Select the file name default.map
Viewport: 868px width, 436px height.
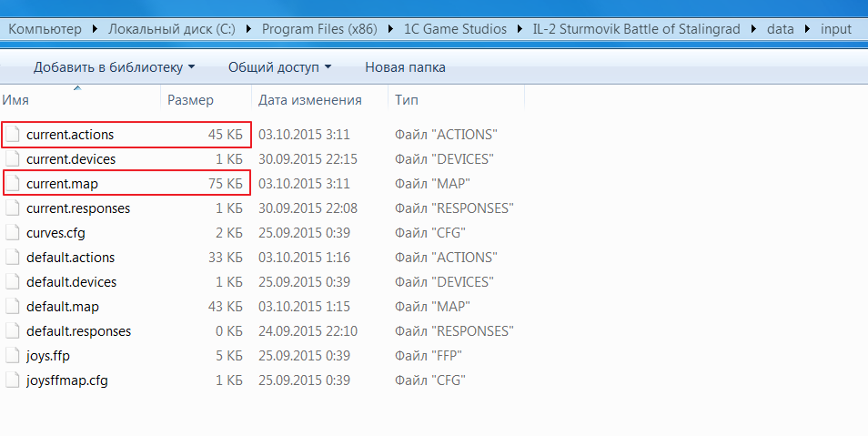click(63, 307)
